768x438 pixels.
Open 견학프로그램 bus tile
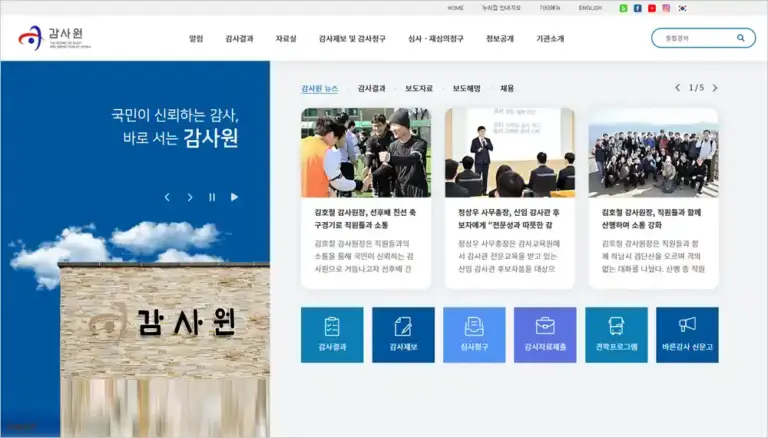[616, 335]
